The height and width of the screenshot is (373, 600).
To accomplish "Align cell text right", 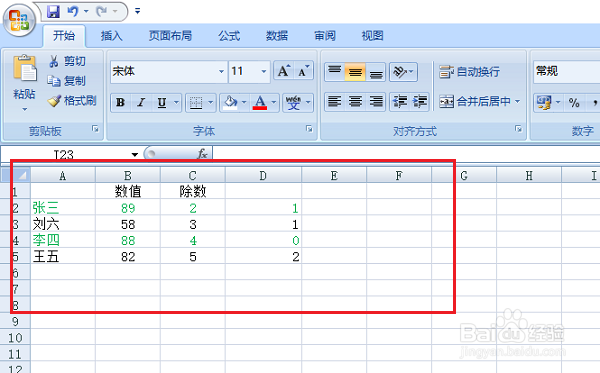I will coord(376,102).
